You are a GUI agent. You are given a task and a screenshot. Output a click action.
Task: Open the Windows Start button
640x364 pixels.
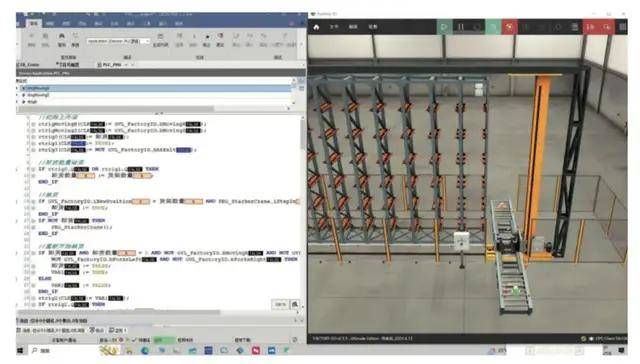click(20, 350)
